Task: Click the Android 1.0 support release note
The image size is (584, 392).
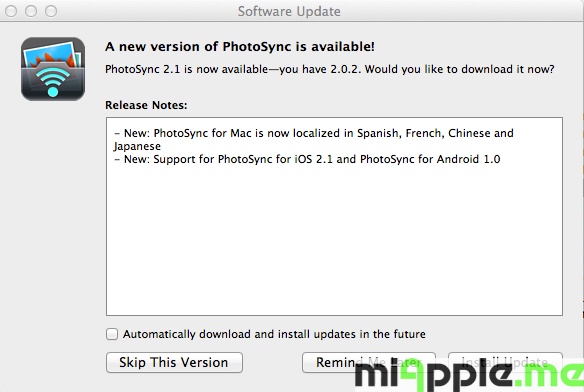Action: click(x=307, y=159)
